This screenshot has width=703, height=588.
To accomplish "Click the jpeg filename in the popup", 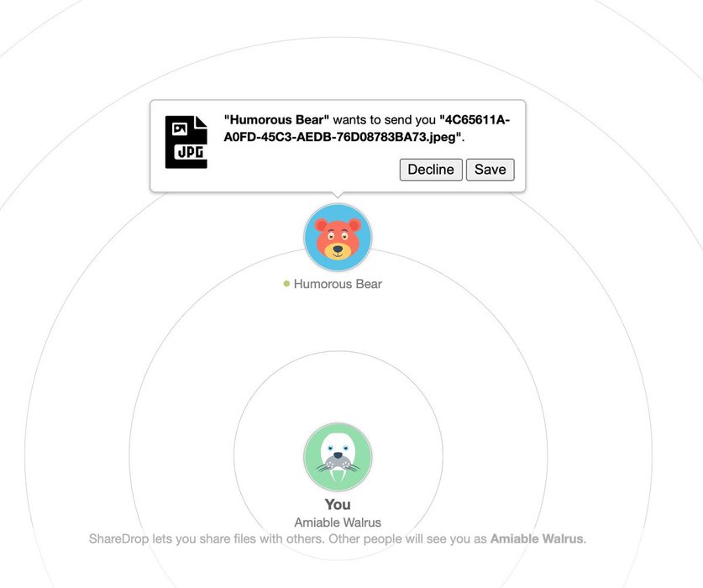I will coord(367,129).
